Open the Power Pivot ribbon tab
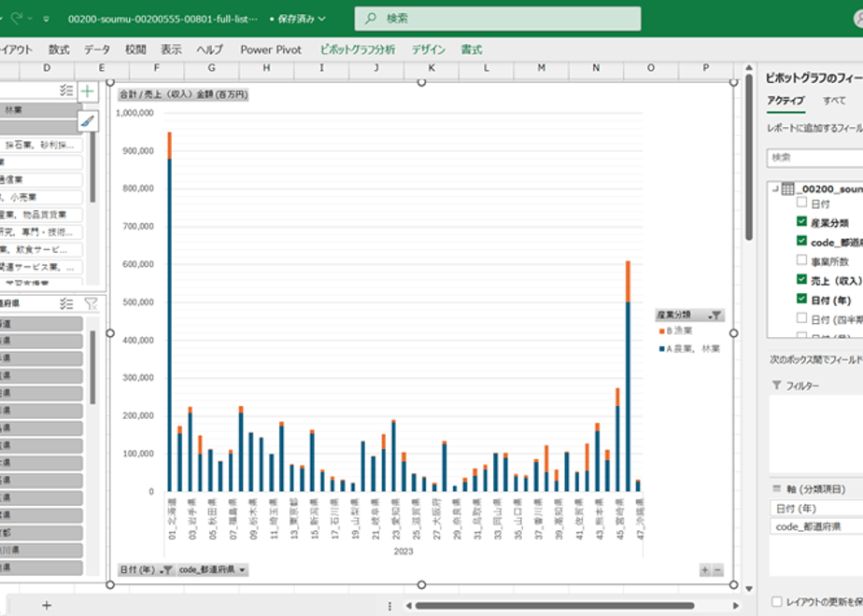The width and height of the screenshot is (863, 616). [271, 49]
